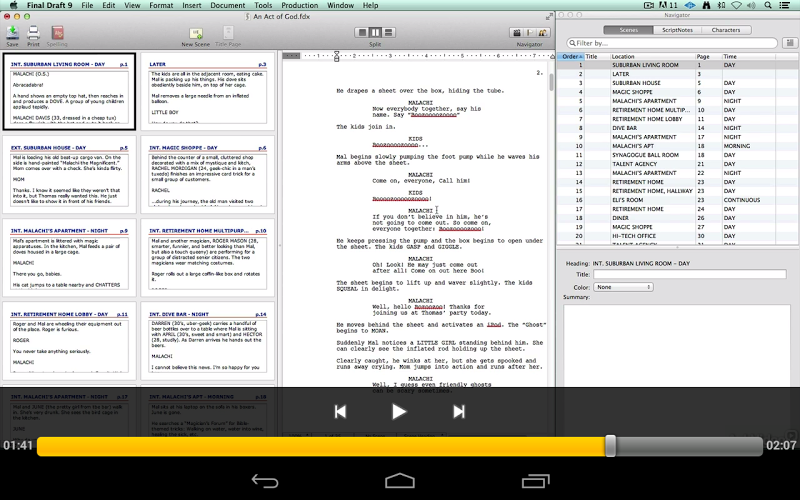Click the scene Title input field
Screen dimensions: 800x500
point(689,275)
